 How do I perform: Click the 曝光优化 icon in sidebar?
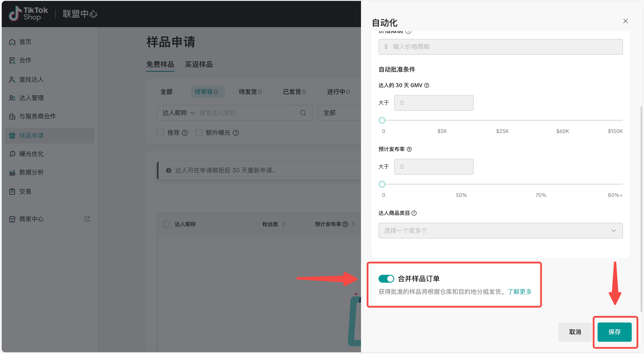12,154
